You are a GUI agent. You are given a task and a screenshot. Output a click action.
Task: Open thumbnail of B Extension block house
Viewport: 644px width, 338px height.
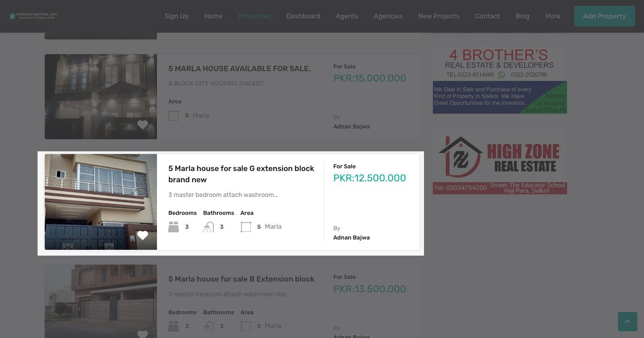(x=101, y=301)
